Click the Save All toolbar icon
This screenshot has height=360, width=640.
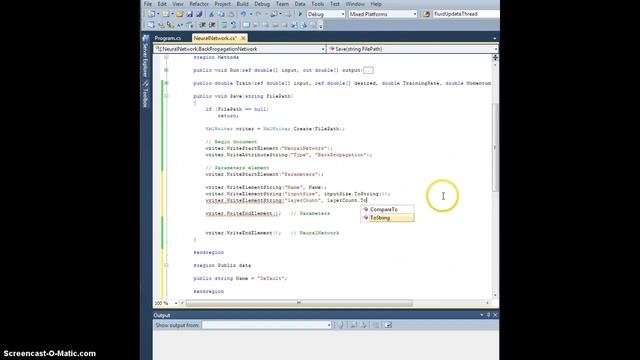pos(199,14)
